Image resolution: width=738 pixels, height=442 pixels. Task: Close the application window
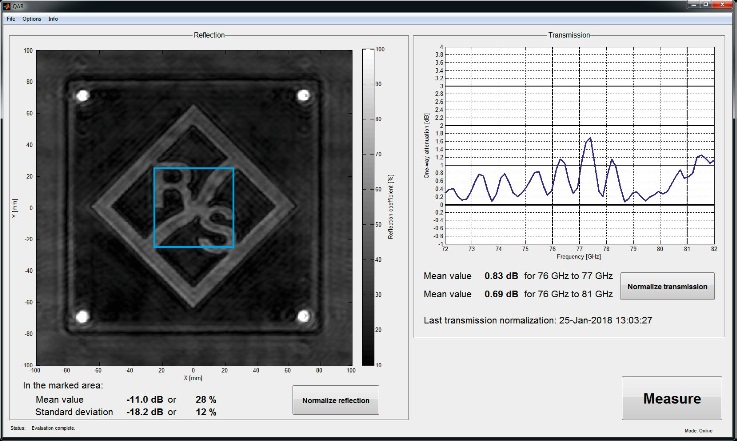[x=722, y=4]
